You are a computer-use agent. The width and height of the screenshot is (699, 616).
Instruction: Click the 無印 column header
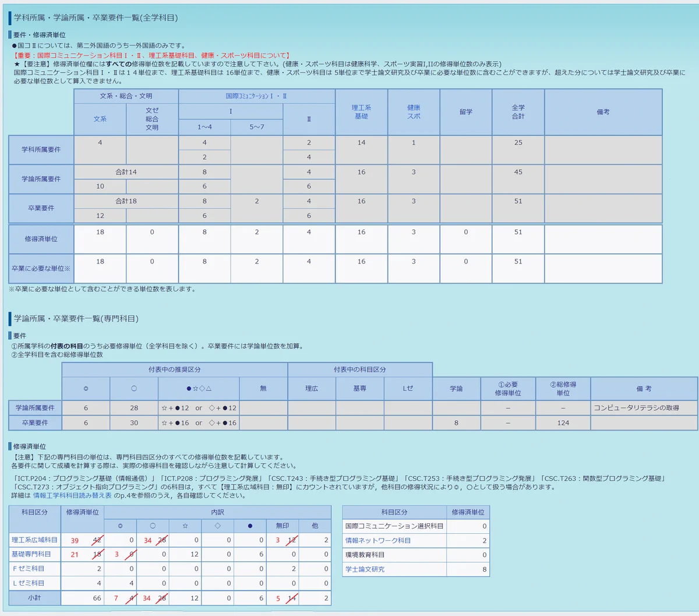click(x=283, y=526)
